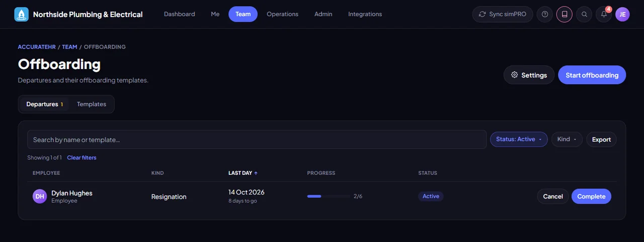Viewport: 644px width, 242px height.
Task: Click the Active status badge in the row
Action: 431,196
